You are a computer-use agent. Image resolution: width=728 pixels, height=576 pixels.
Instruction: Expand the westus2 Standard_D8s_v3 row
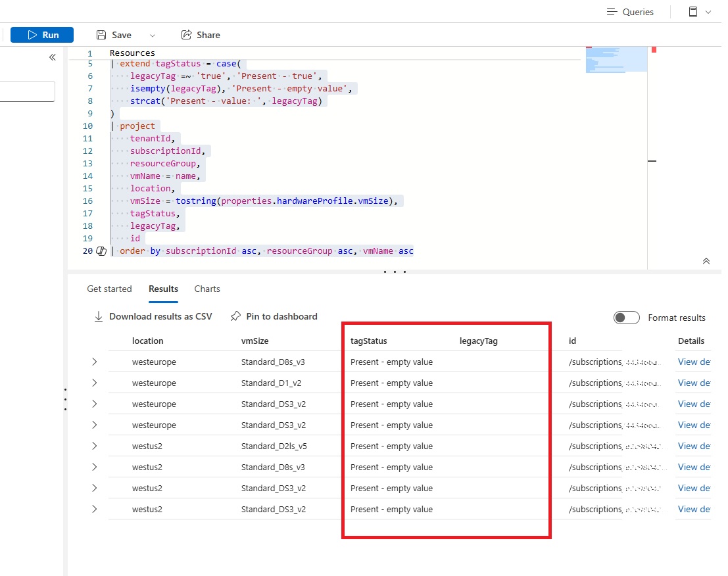94,467
